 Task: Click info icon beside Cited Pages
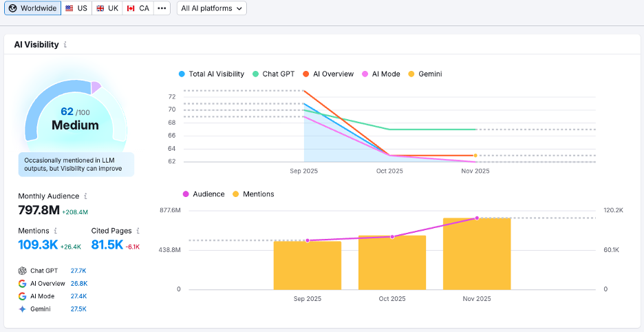click(138, 231)
